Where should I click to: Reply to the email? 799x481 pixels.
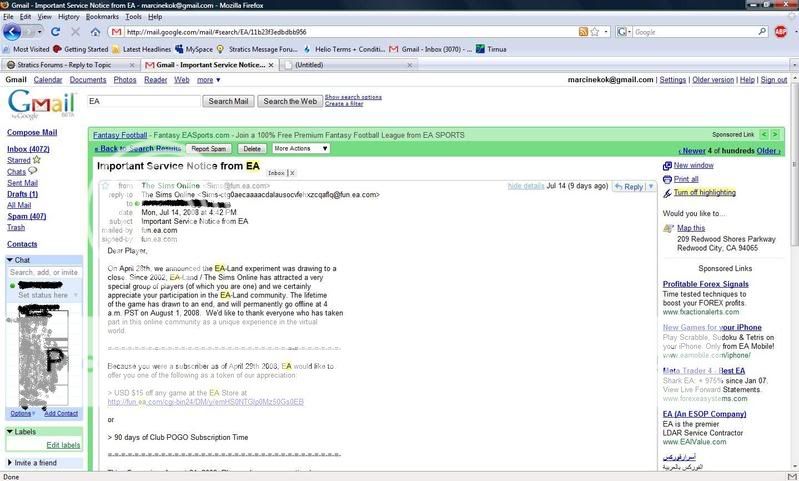629,186
